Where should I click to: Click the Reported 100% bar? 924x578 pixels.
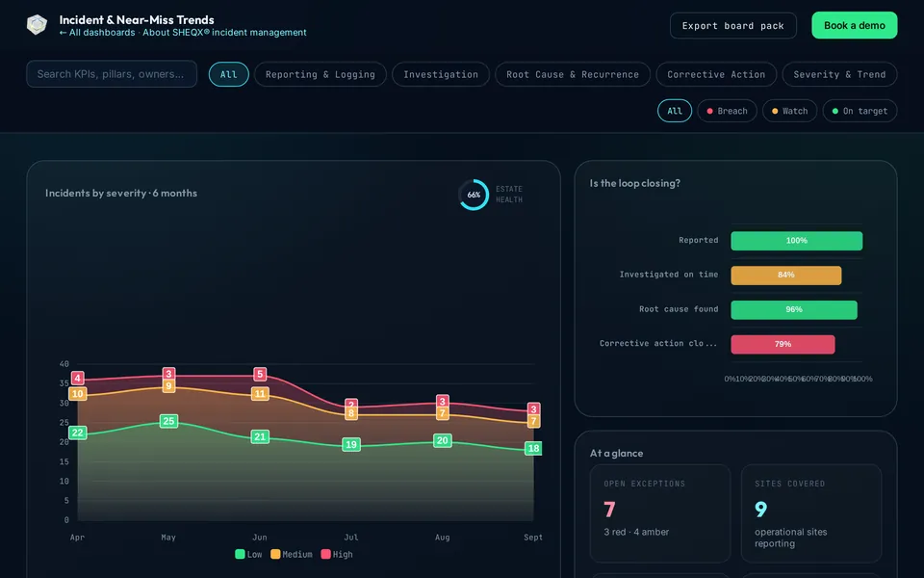[797, 241]
